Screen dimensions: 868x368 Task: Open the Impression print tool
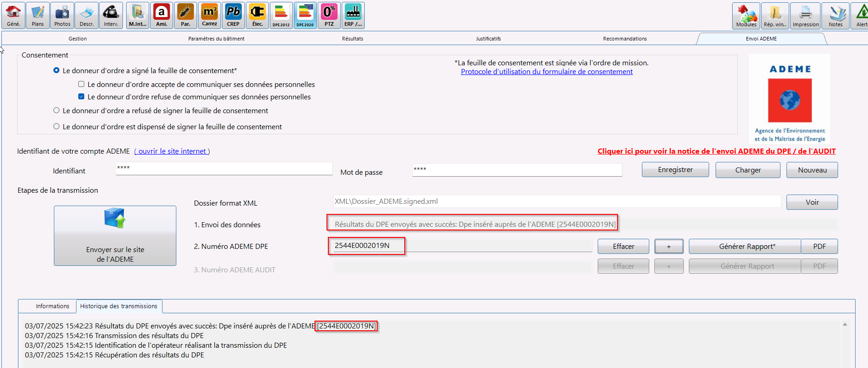pos(806,16)
